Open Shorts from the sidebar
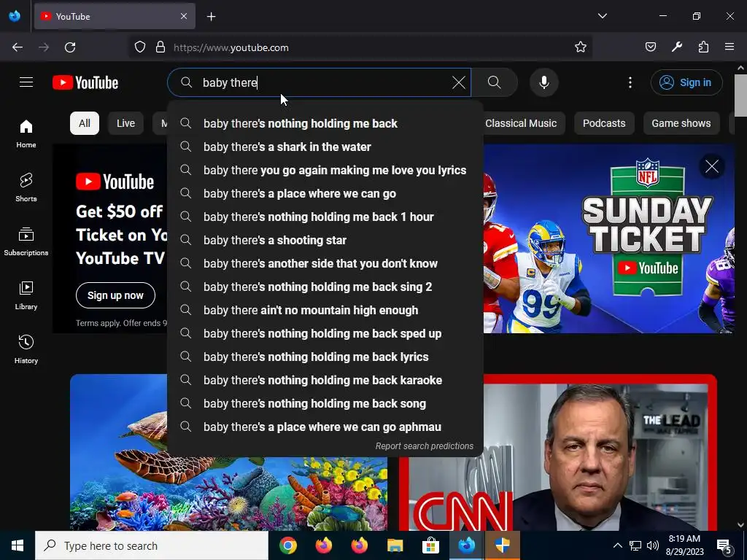Viewport: 747px width, 560px height. (26, 187)
